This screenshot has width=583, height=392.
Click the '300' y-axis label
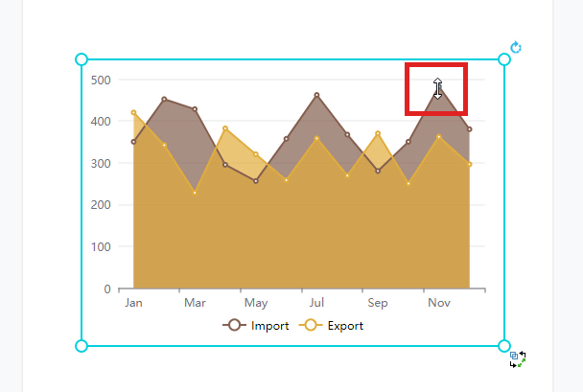pos(101,164)
